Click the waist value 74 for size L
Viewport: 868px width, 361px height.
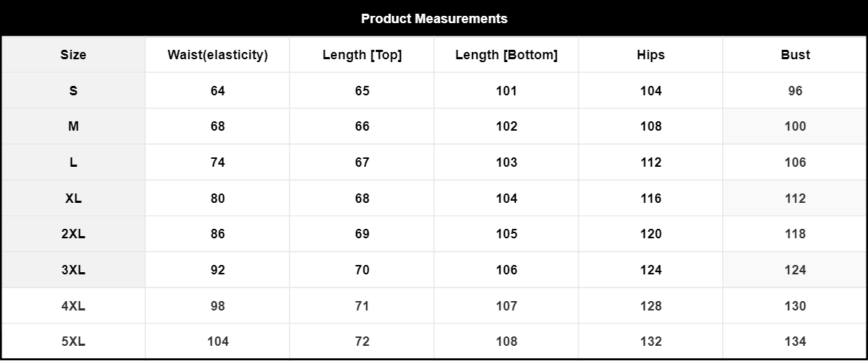[x=217, y=162]
